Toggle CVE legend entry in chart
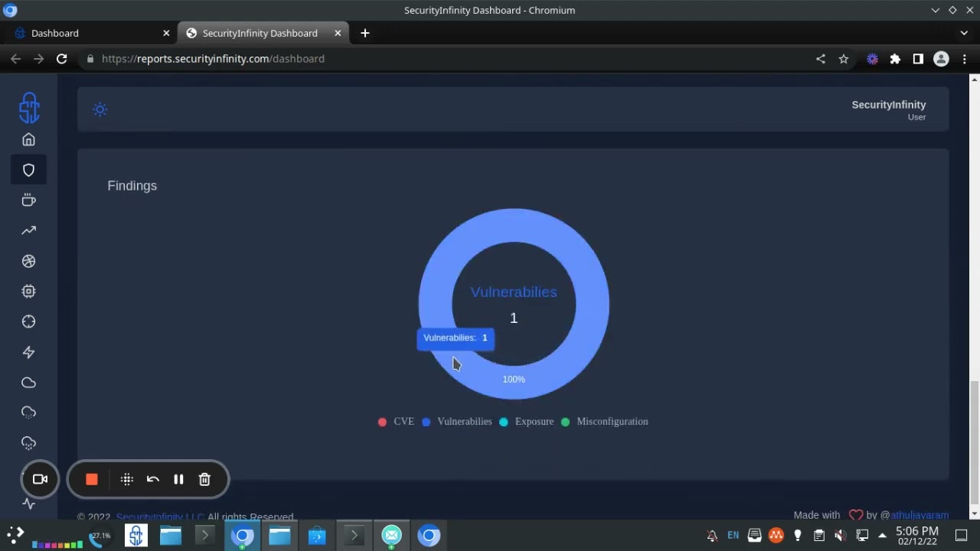This screenshot has width=980, height=551. [x=396, y=422]
